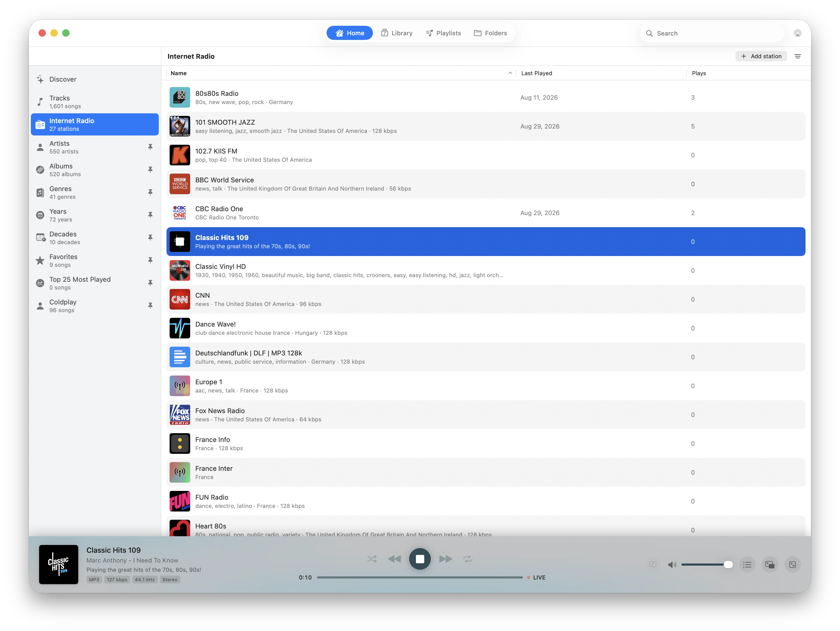The width and height of the screenshot is (840, 631).
Task: Click the dimmed edit icon left of volume
Action: pyautogui.click(x=652, y=565)
